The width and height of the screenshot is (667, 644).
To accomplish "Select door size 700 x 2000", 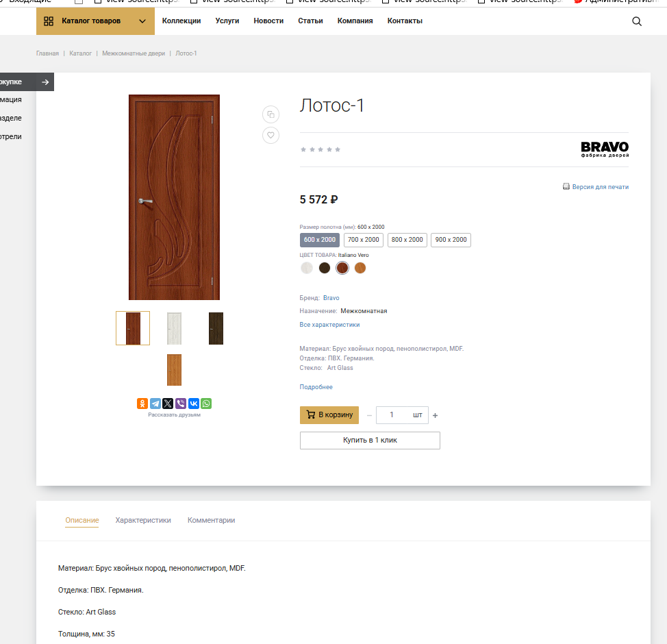I will pos(363,240).
